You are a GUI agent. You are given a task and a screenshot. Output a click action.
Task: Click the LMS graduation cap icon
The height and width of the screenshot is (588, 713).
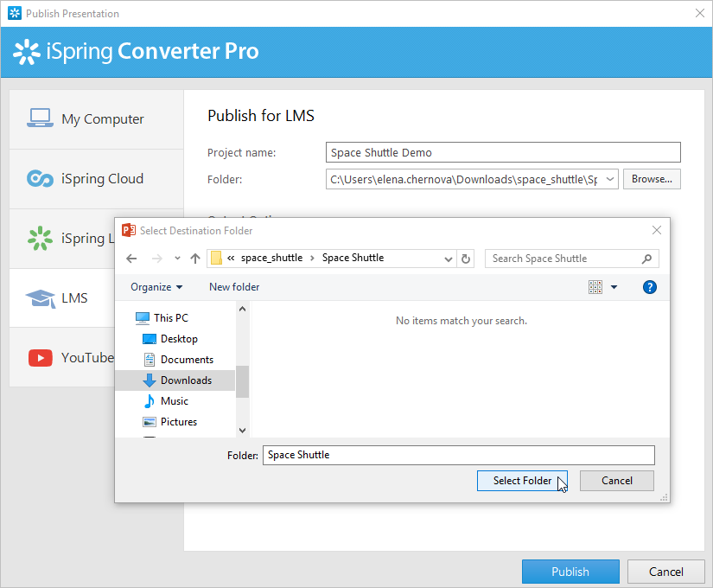(x=41, y=298)
